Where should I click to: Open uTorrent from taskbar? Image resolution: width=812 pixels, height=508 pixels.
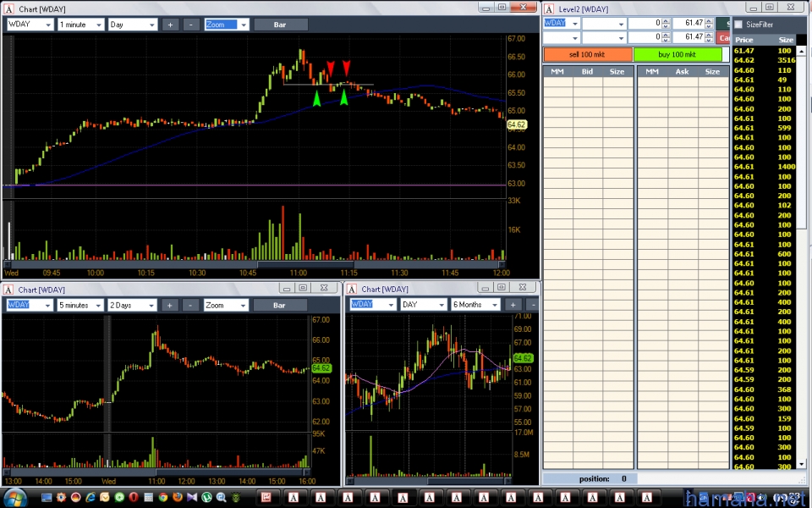click(206, 498)
